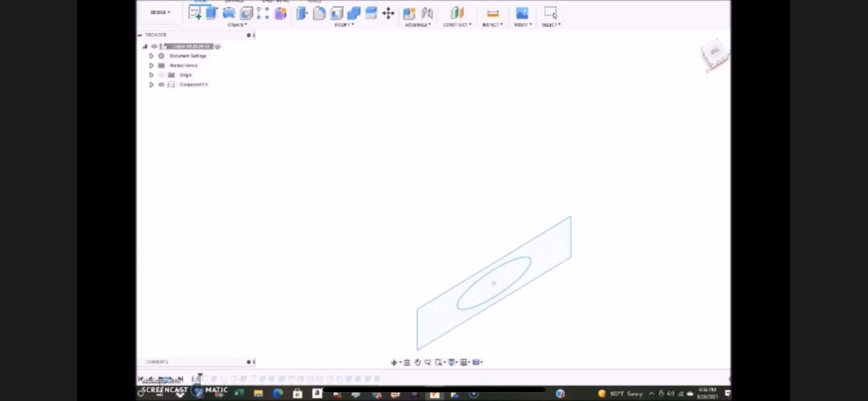This screenshot has height=401, width=868.
Task: Select the Shell tool
Action: pos(336,14)
